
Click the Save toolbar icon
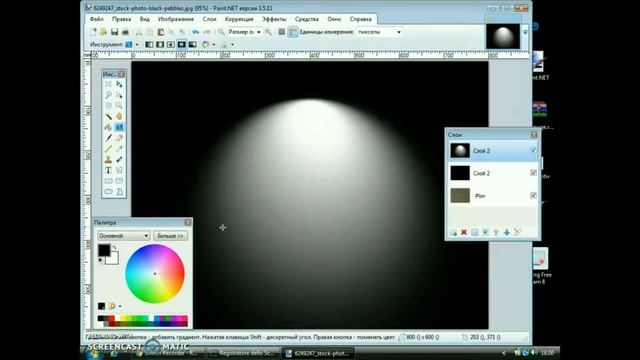pos(115,32)
